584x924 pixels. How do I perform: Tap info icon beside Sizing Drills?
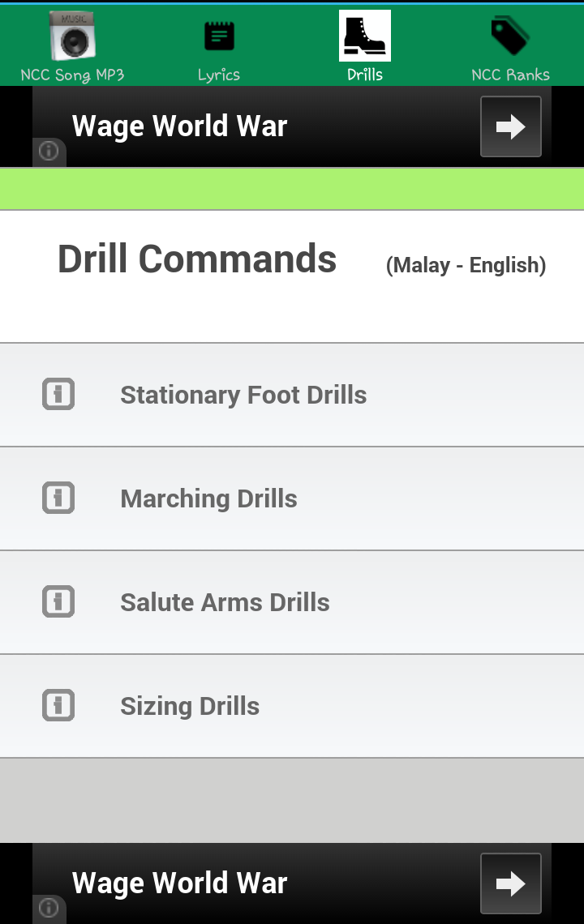tap(58, 705)
